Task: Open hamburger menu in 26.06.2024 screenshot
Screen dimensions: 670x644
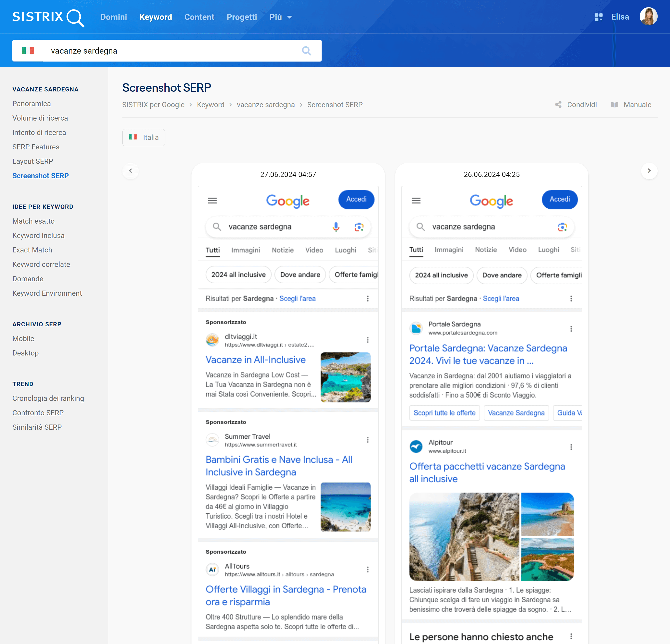Action: pos(416,201)
